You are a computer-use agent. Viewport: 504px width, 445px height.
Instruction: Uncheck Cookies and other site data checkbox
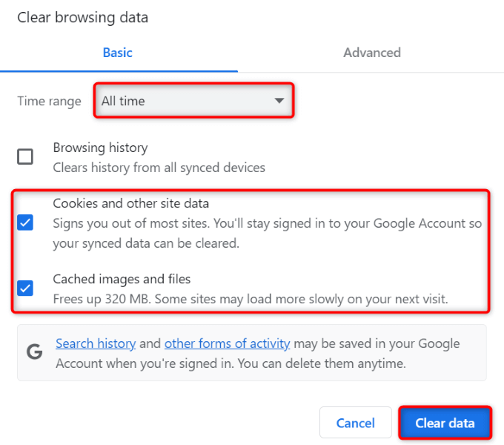click(x=25, y=222)
